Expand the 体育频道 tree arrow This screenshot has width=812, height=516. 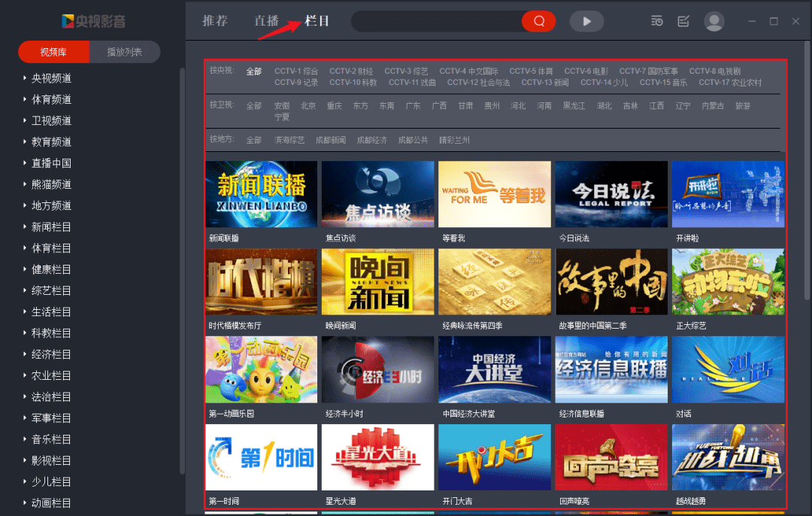[24, 99]
